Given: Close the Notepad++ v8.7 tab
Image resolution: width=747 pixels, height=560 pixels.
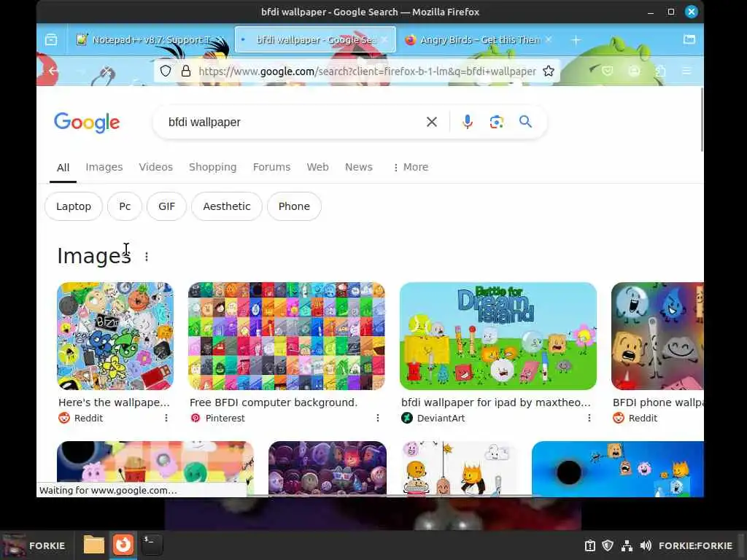Looking at the screenshot, I should [220, 39].
